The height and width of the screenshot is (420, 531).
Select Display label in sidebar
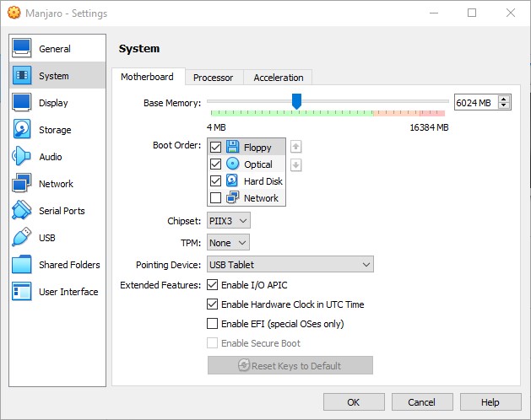(x=53, y=103)
